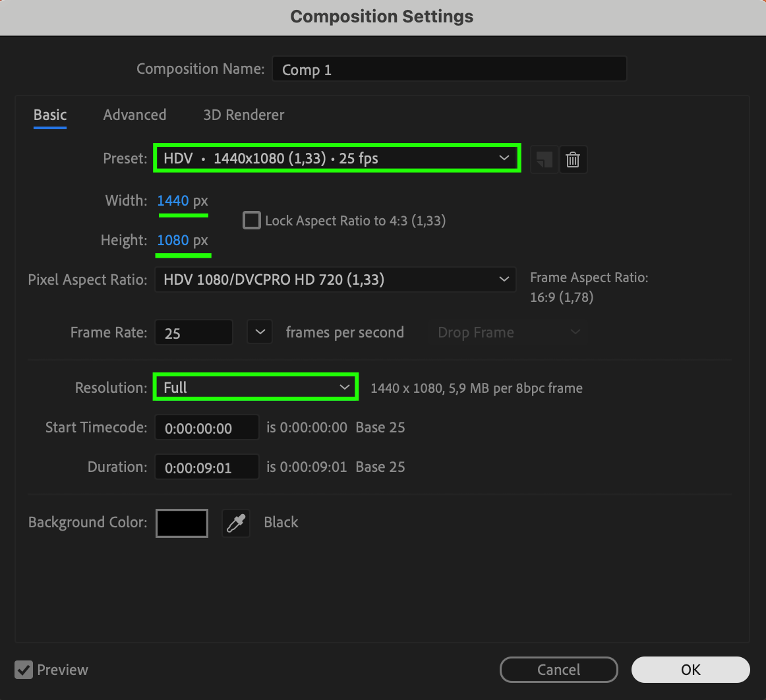
Task: Switch to the Advanced tab
Action: 134,115
